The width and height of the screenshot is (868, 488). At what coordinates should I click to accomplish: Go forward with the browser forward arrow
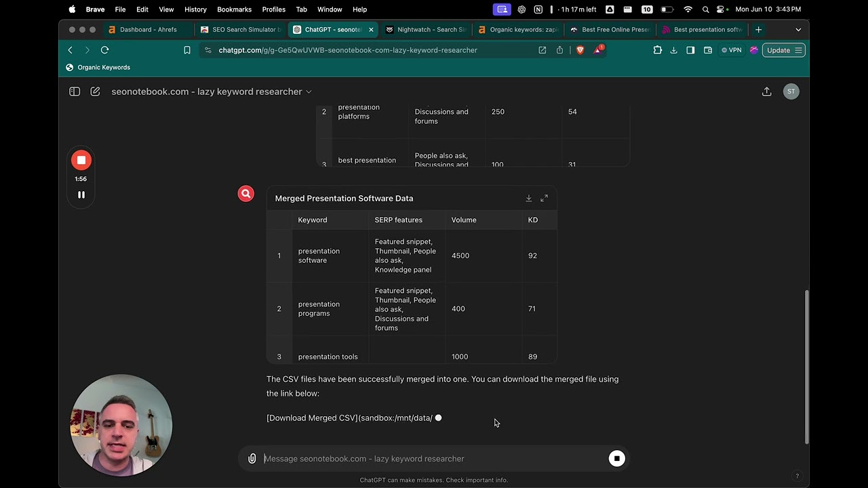pos(87,50)
